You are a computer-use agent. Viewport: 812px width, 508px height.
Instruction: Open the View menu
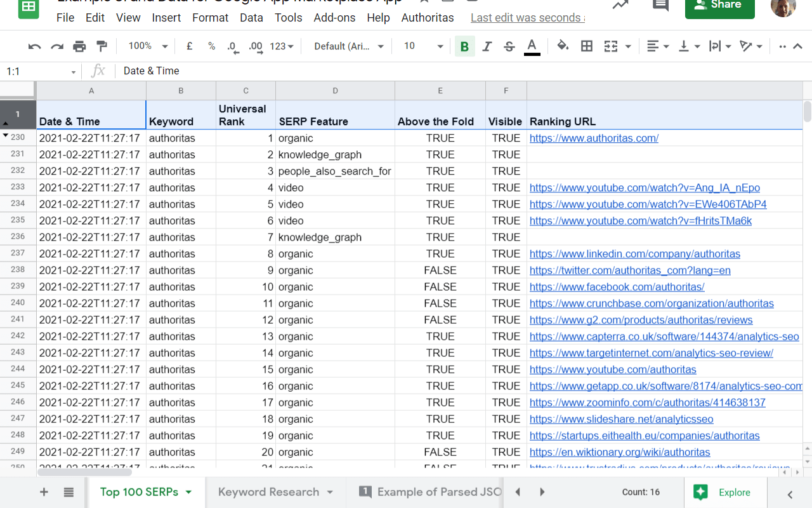[128, 18]
